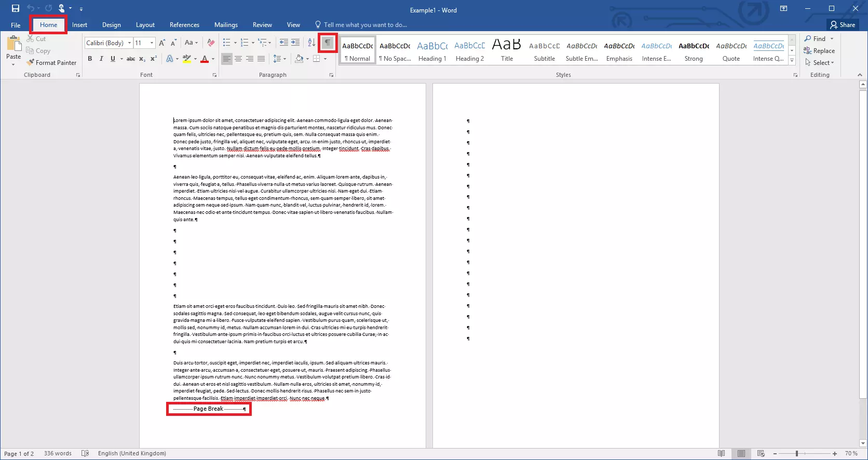Center align the text
The width and height of the screenshot is (868, 460).
[x=238, y=59]
